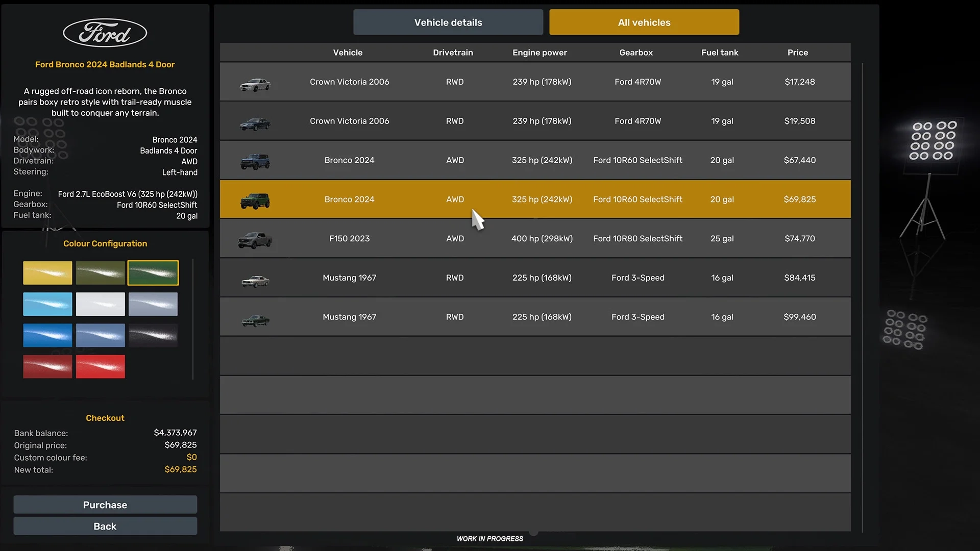Select the blue Bronco 2024 vehicle icon

pos(255,162)
